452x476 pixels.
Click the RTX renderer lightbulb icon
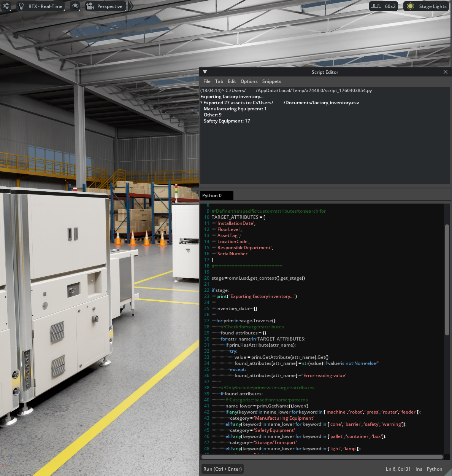pos(22,6)
